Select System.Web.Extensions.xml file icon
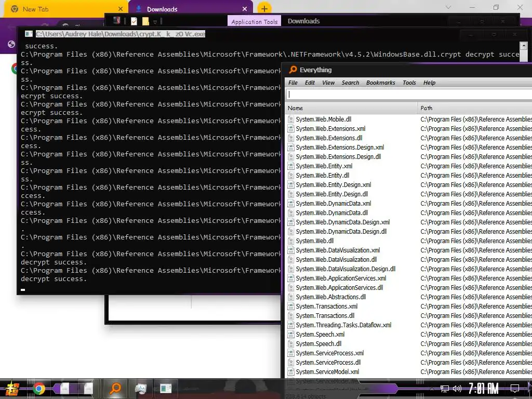The width and height of the screenshot is (532, 399). point(291,129)
